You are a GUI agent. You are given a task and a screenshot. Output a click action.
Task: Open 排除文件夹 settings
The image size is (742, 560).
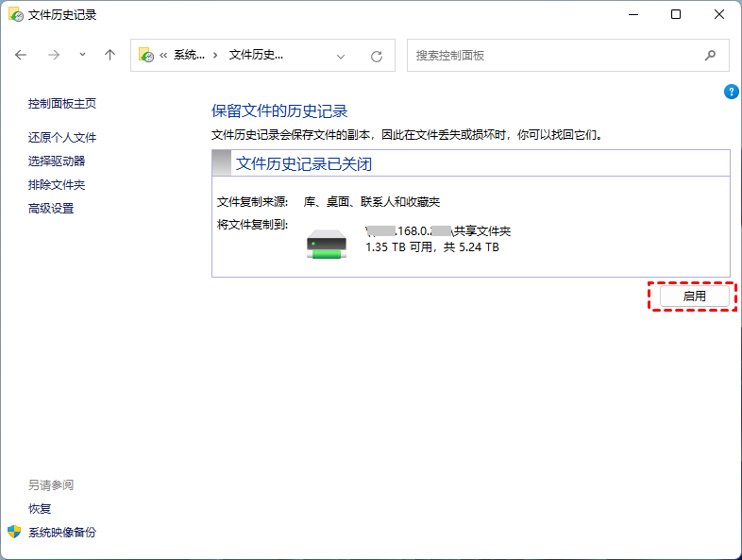coord(57,185)
